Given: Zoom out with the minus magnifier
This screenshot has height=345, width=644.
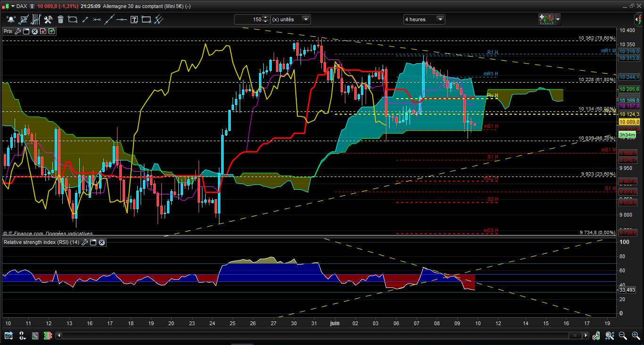Looking at the screenshot, I should [x=623, y=336].
